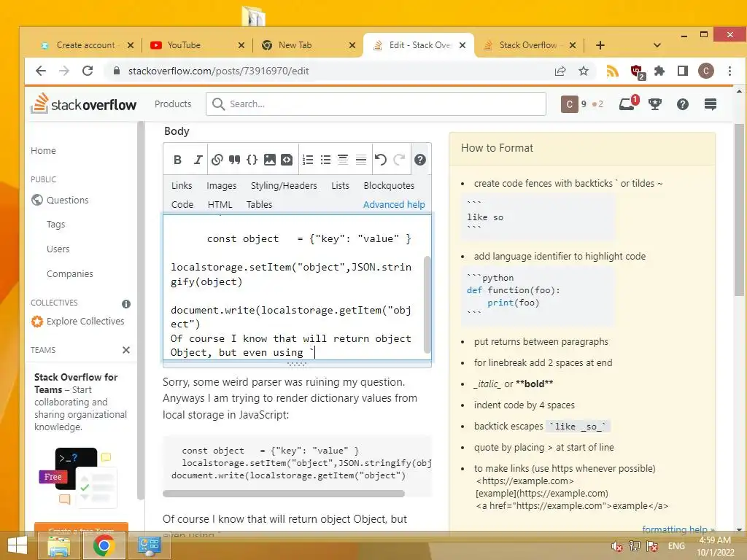This screenshot has width=747, height=560.
Task: Open the Advanced help link
Action: [x=394, y=205]
